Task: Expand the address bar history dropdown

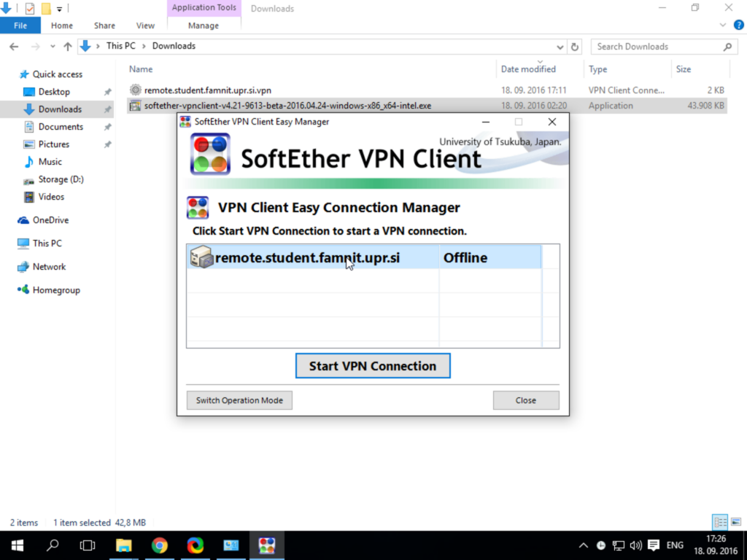Action: point(560,47)
